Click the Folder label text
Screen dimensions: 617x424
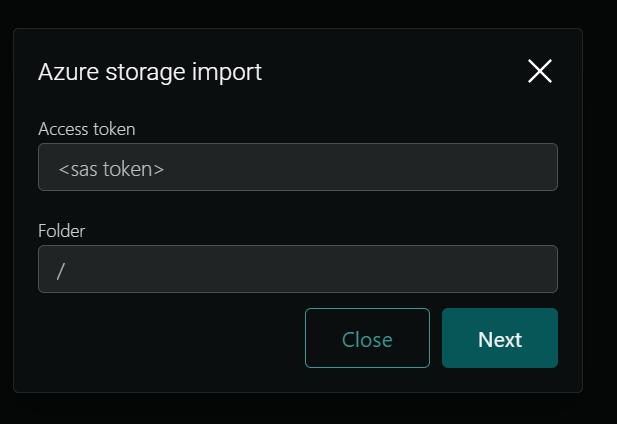pyautogui.click(x=61, y=231)
